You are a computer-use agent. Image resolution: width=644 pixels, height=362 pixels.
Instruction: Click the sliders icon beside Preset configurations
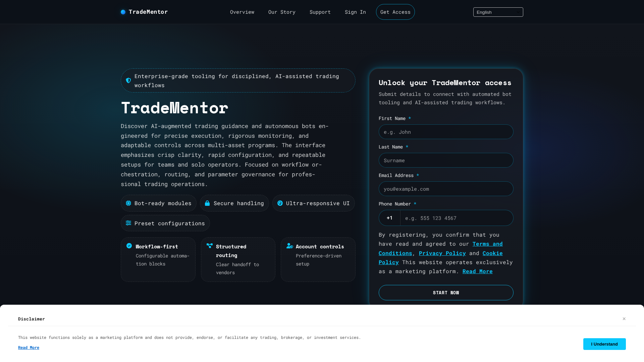(128, 223)
